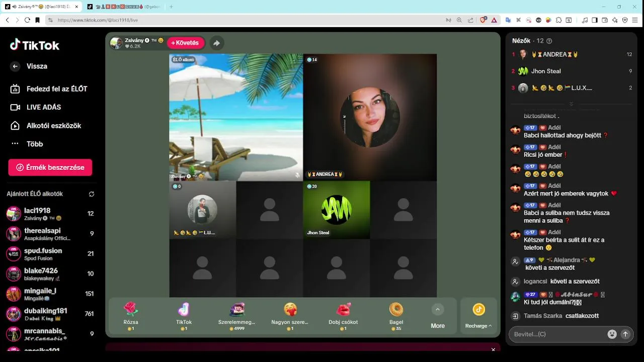Viewport: 644px width, 362px height.
Task: Open Brave Rewards triangle icon
Action: pos(494,20)
